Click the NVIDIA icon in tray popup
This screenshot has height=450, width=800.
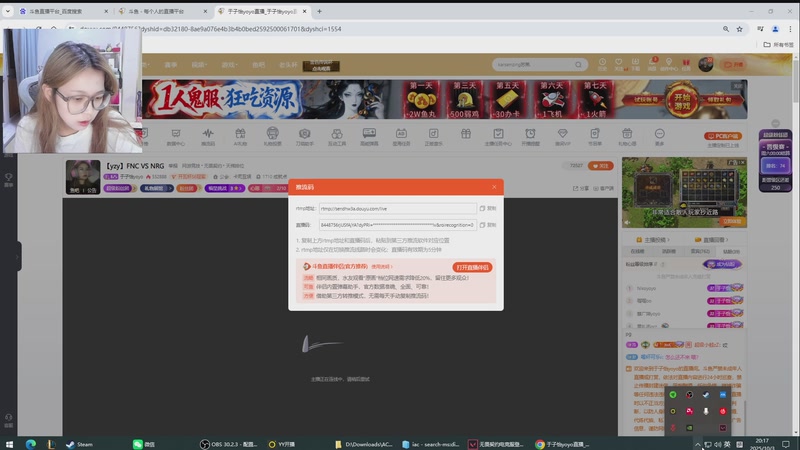[689, 428]
